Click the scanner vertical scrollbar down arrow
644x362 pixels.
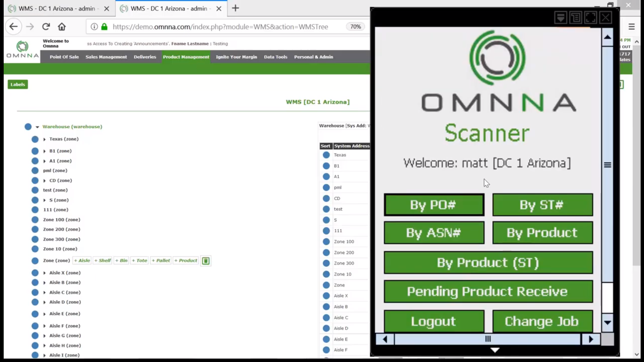607,323
